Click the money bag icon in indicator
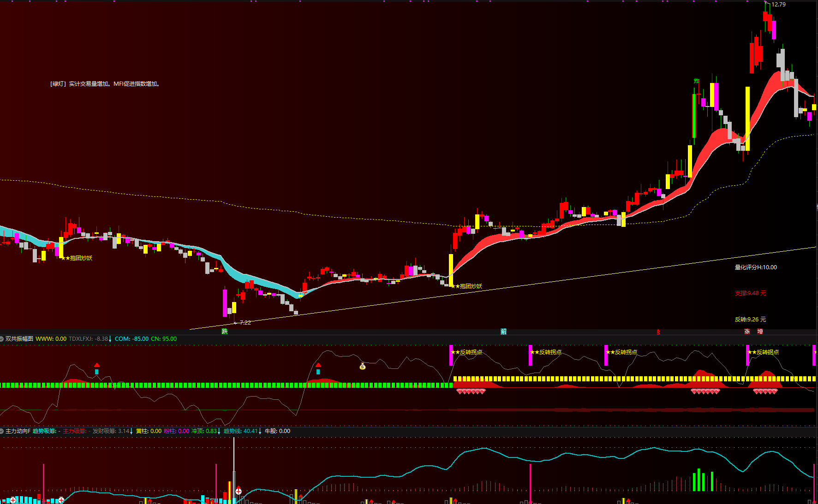The image size is (818, 504). click(x=363, y=366)
